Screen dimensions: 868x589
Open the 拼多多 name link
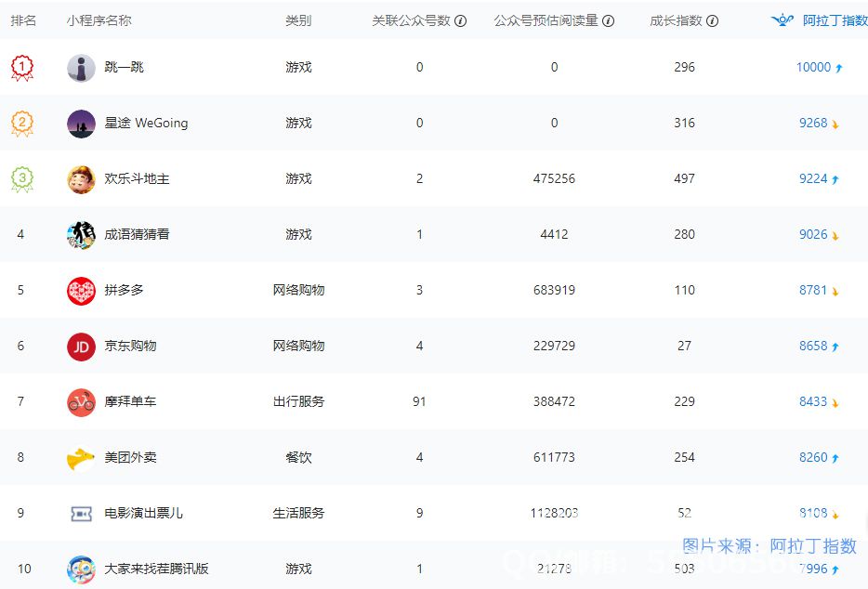(x=124, y=290)
